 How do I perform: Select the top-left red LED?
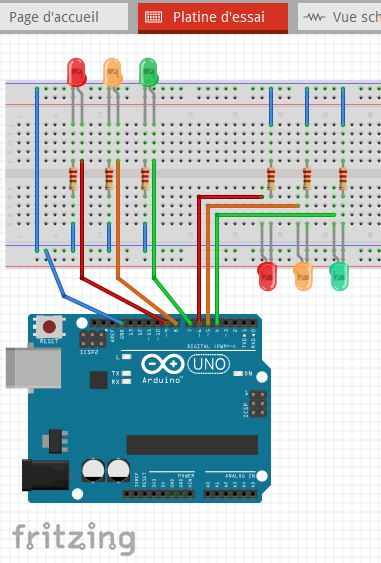tap(76, 73)
